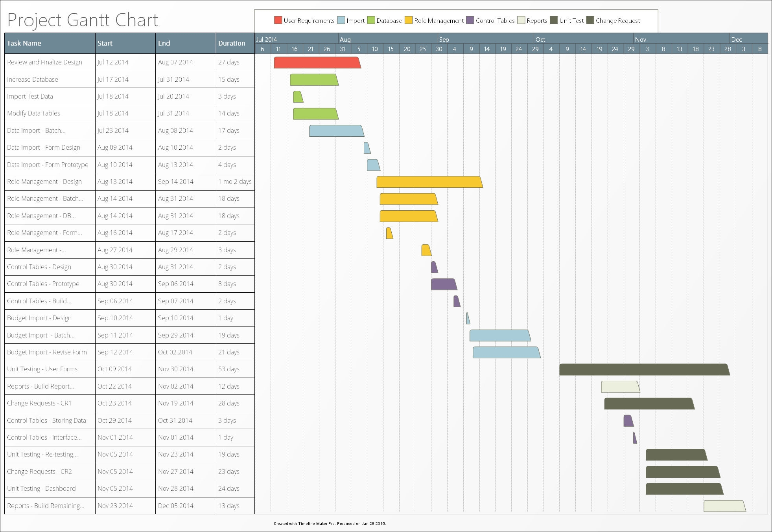Select the Change Request legend swatch
Screen dimensions: 772x532
[x=590, y=20]
